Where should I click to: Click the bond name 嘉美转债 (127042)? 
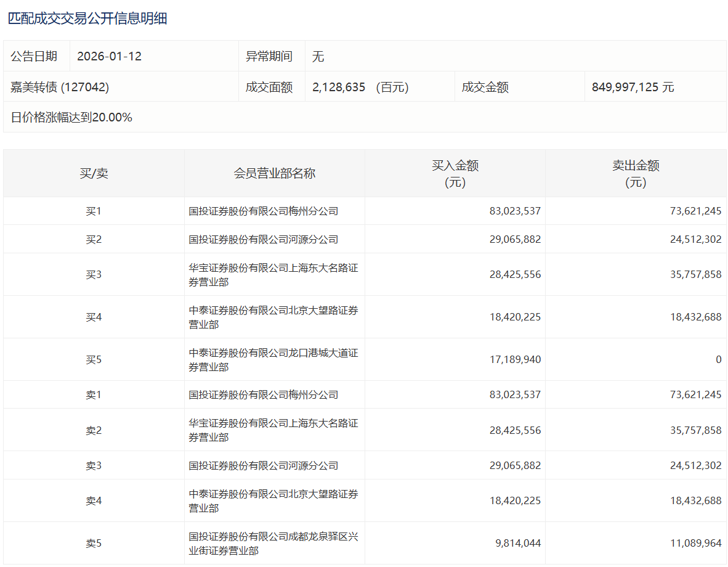click(60, 87)
